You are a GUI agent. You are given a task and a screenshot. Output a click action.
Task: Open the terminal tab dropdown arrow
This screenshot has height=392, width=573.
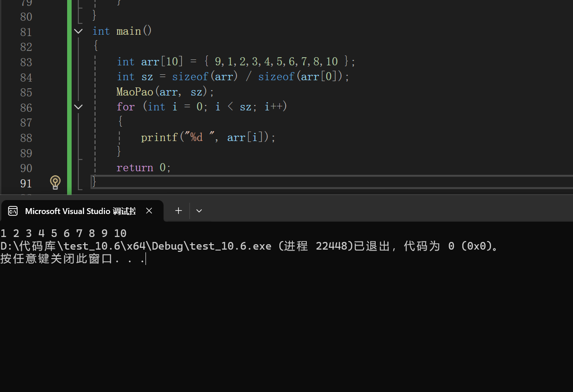[199, 210]
